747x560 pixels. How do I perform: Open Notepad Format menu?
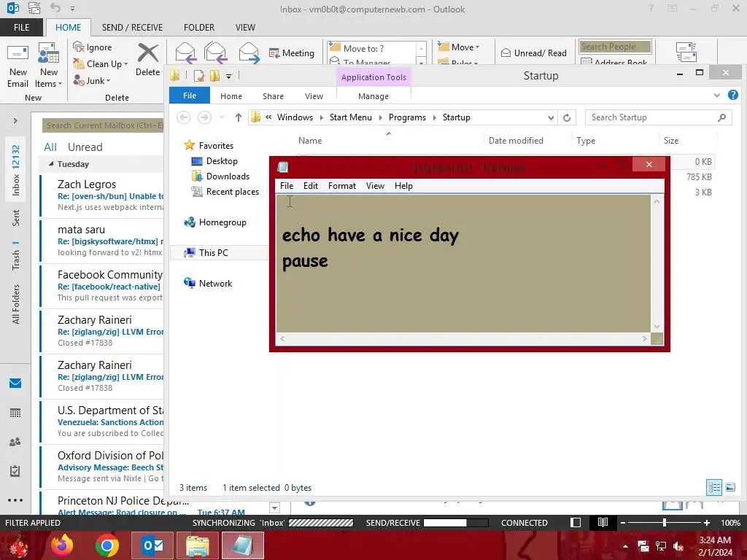(x=342, y=186)
